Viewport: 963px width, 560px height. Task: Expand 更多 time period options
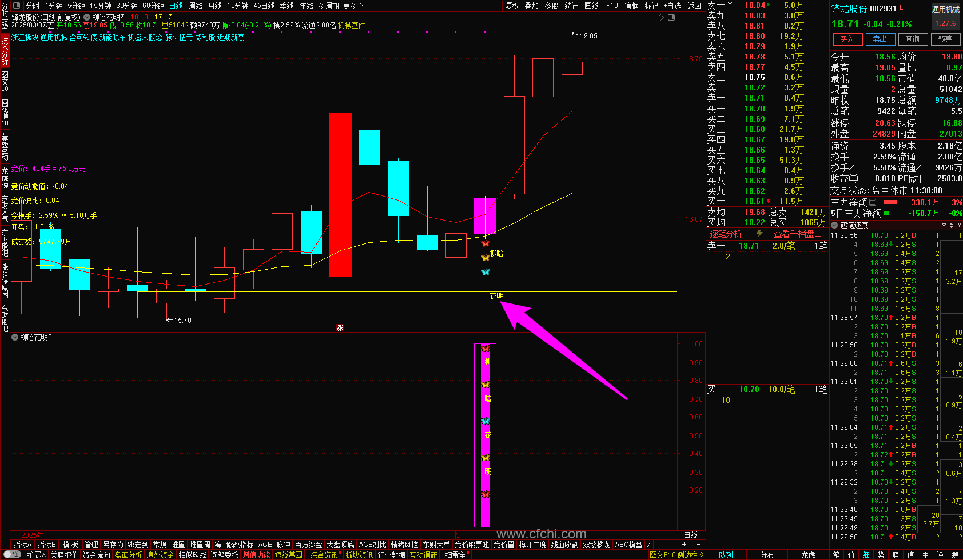coord(353,6)
